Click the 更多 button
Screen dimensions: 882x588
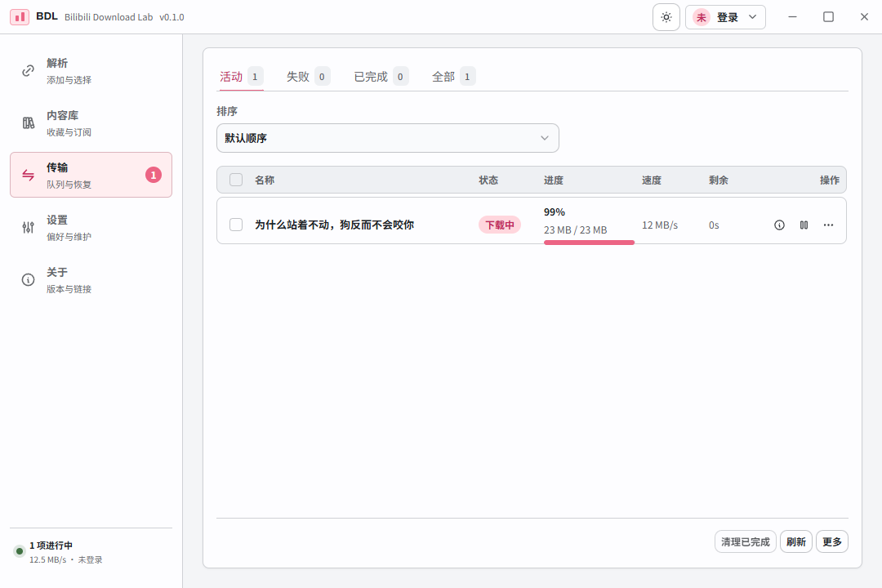pyautogui.click(x=832, y=542)
